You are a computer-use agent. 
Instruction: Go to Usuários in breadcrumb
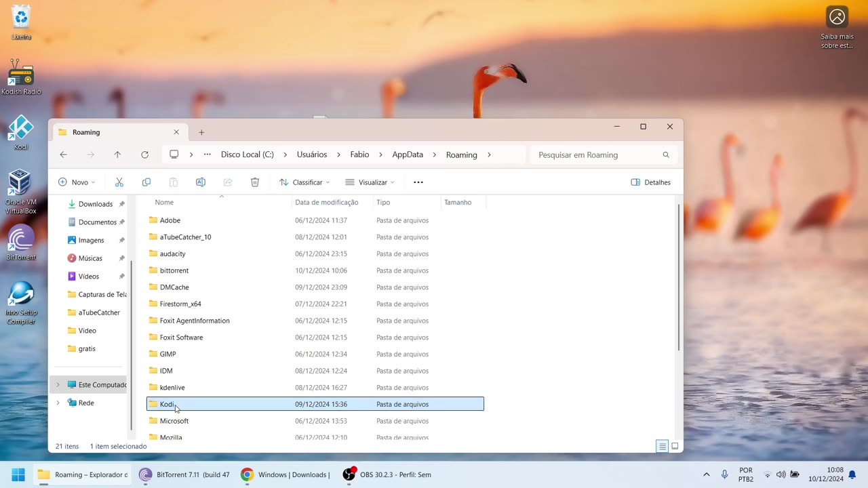pyautogui.click(x=312, y=155)
